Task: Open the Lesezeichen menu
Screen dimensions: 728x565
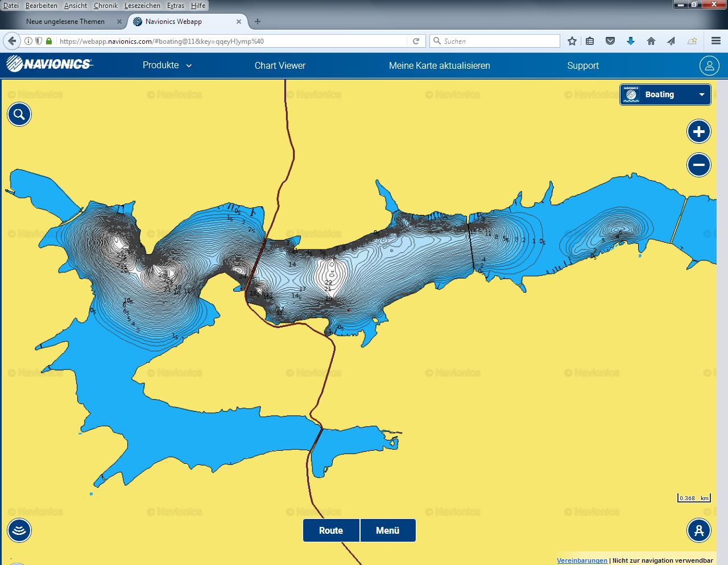Action: click(142, 6)
